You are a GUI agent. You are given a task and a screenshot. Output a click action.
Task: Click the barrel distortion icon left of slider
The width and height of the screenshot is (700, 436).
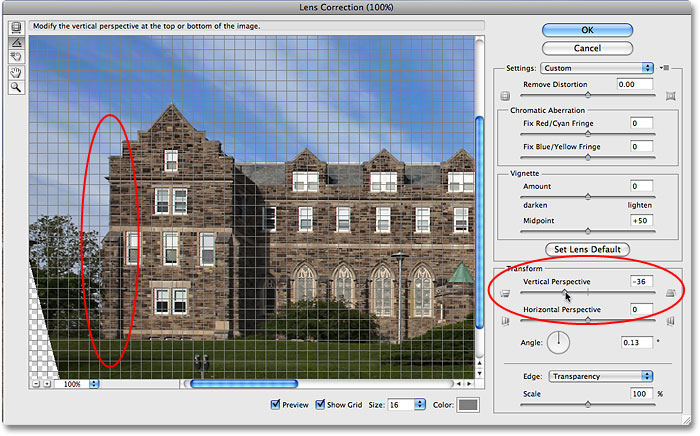[505, 96]
